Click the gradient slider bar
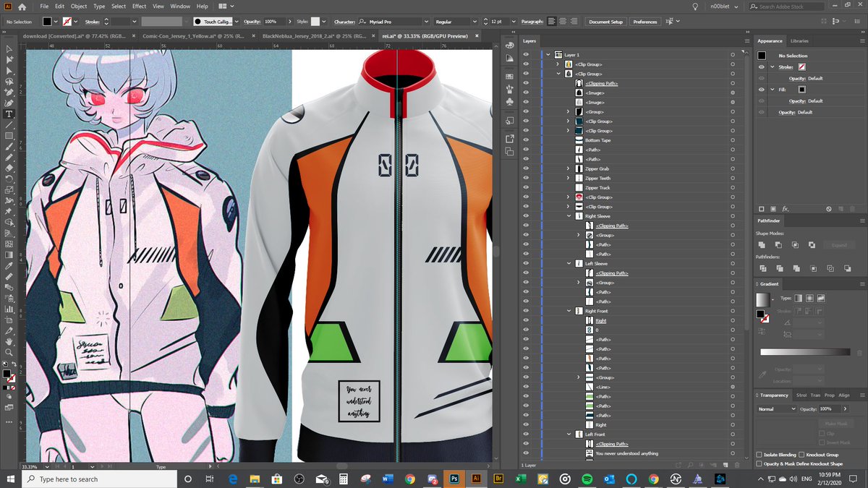 tap(805, 352)
